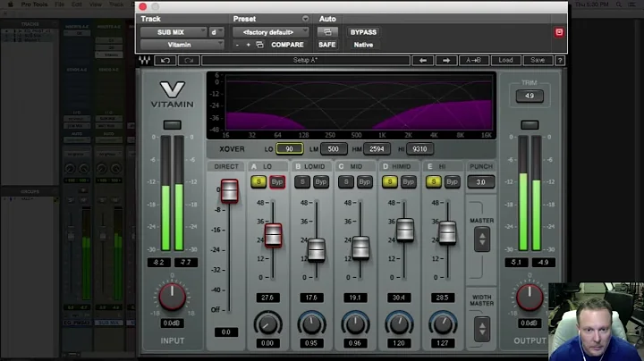The width and height of the screenshot is (644, 361).
Task: Open the Pro Tools menu
Action: tap(35, 4)
